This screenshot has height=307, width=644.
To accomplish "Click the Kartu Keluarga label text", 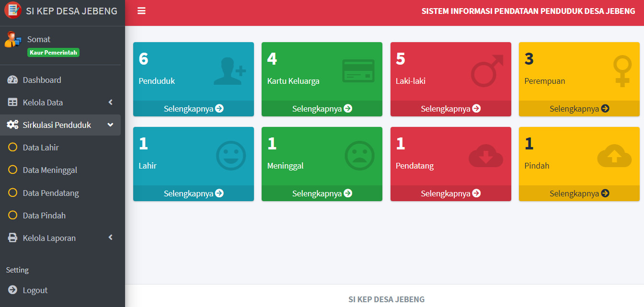I will point(293,81).
